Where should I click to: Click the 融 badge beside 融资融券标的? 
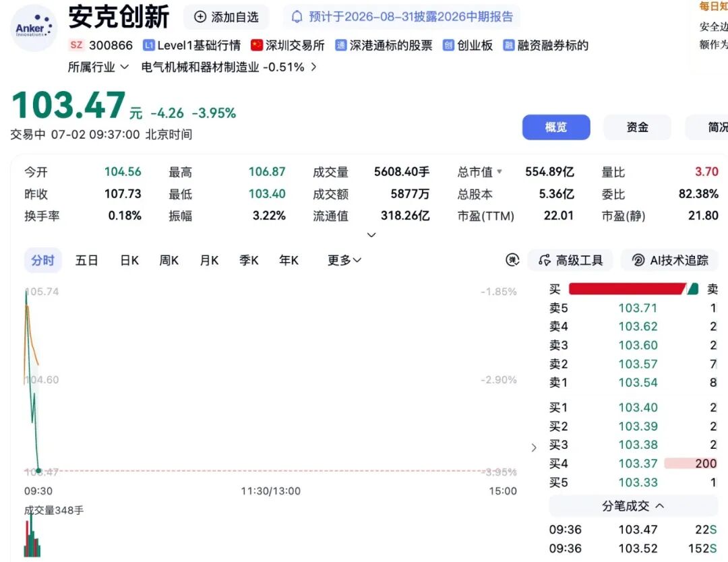[x=509, y=45]
